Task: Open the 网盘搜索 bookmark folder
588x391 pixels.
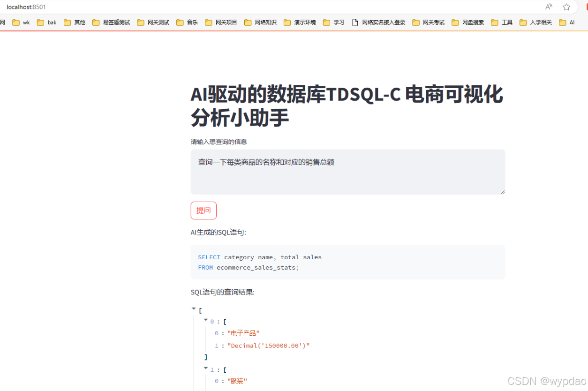Action: (468, 22)
